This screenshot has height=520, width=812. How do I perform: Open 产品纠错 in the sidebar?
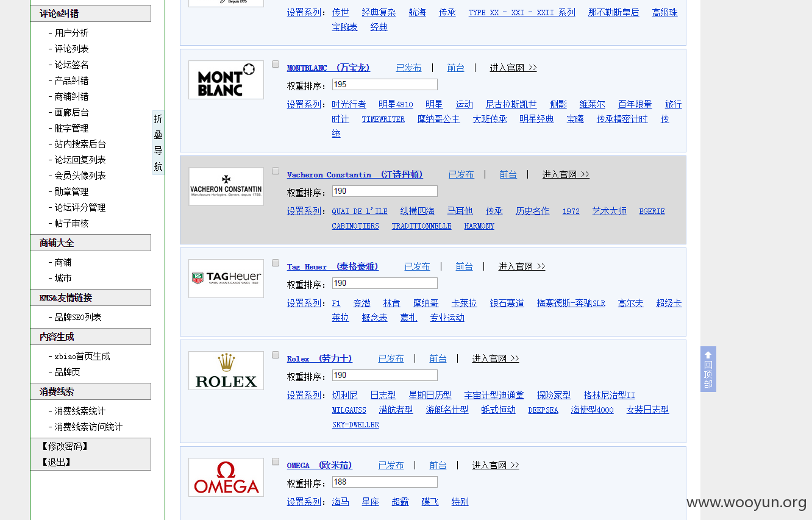coord(71,80)
